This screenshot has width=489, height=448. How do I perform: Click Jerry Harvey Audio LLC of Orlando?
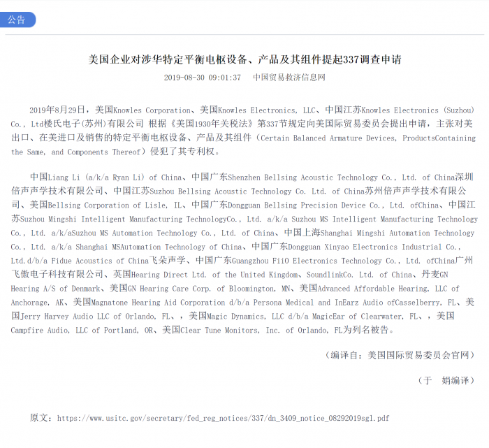click(x=87, y=317)
